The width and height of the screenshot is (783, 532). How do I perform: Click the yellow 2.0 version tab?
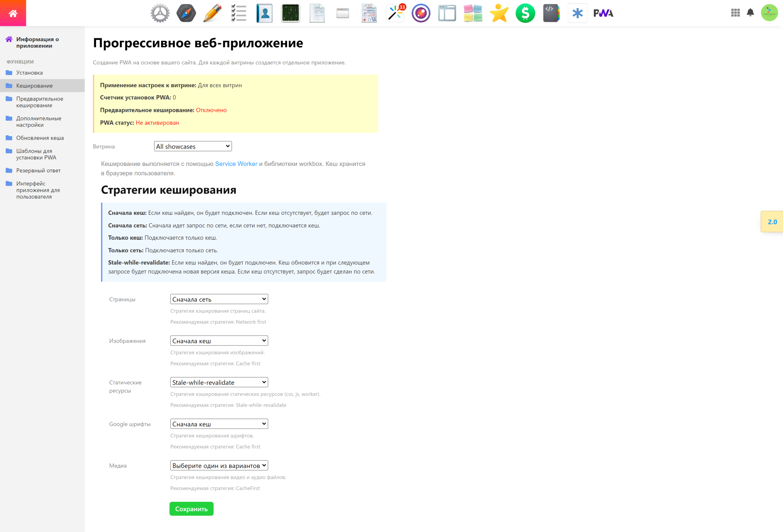(x=772, y=222)
